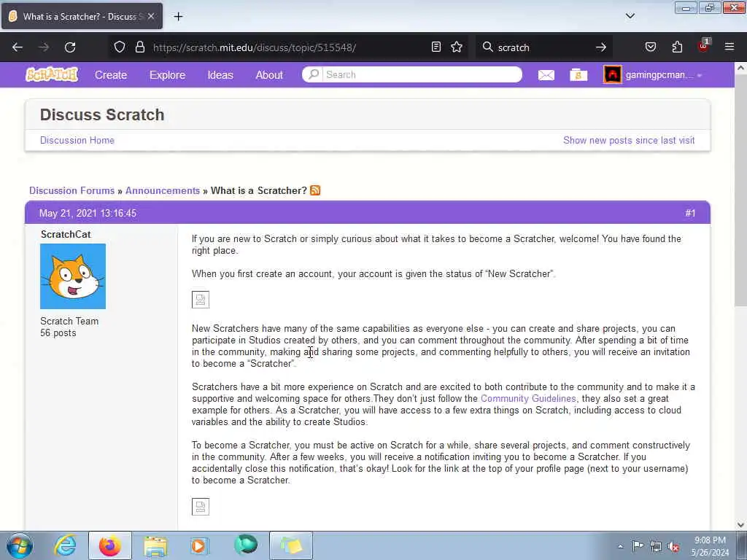Click the ScratchCat username
The width and height of the screenshot is (747, 560).
66,234
